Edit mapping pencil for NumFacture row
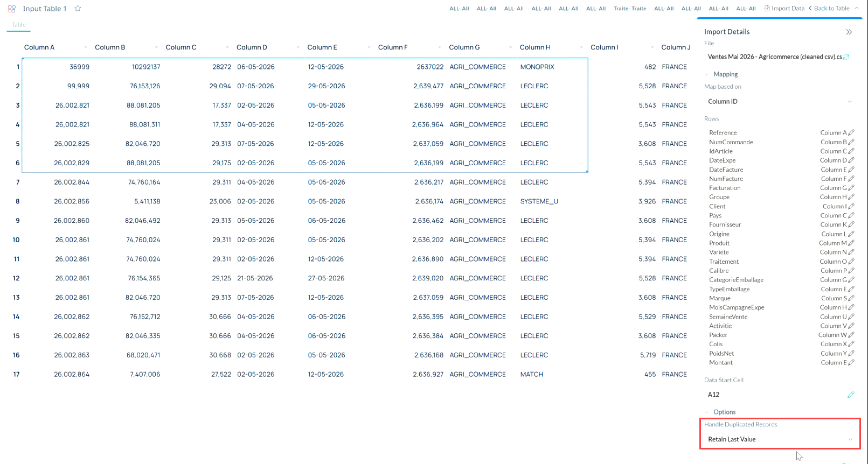This screenshot has height=464, width=868. tap(851, 179)
